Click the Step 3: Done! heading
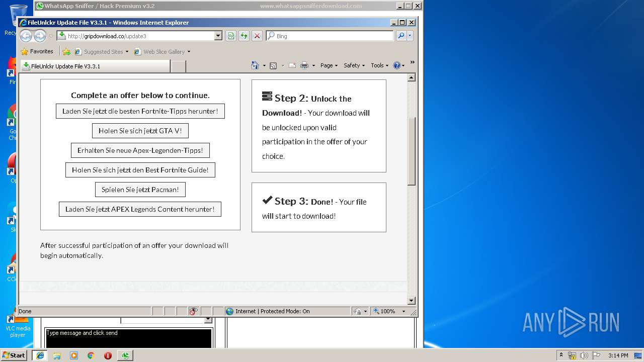The image size is (644, 362). [x=298, y=201]
